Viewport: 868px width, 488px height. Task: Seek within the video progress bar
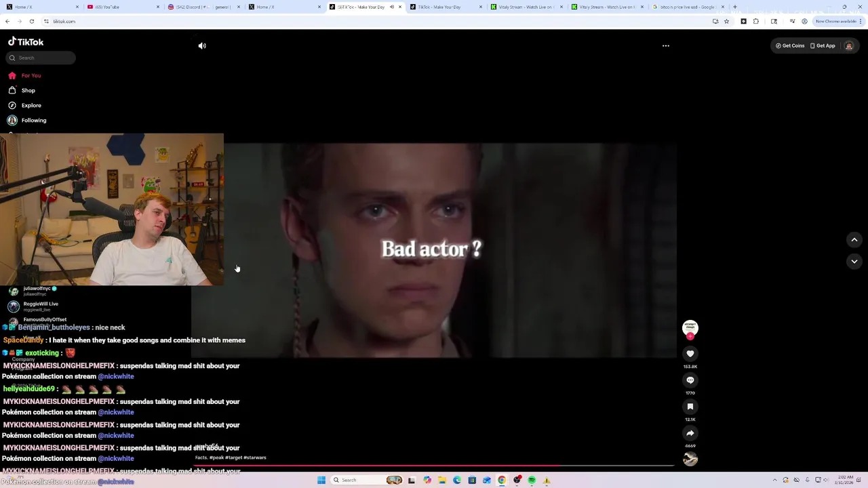click(x=434, y=466)
